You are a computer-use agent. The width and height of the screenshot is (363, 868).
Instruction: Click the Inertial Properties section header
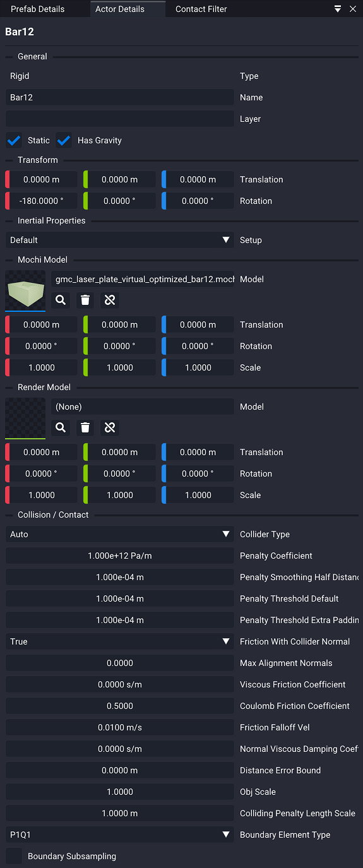click(51, 220)
